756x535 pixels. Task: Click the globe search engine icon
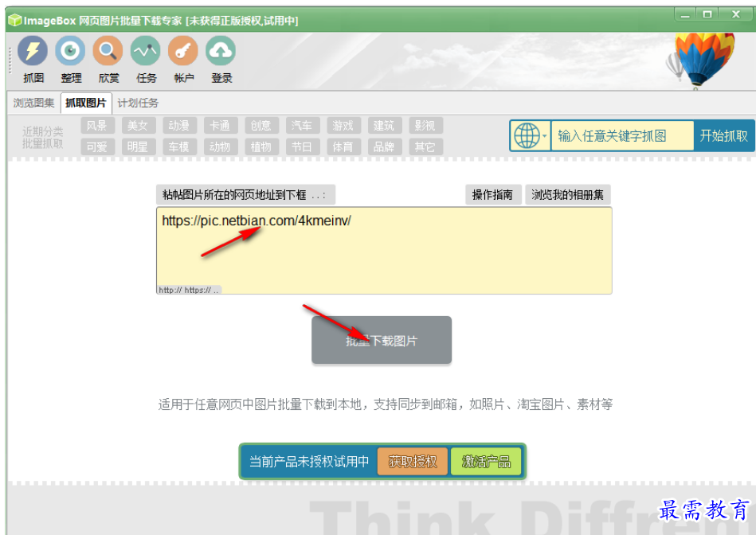coord(527,136)
